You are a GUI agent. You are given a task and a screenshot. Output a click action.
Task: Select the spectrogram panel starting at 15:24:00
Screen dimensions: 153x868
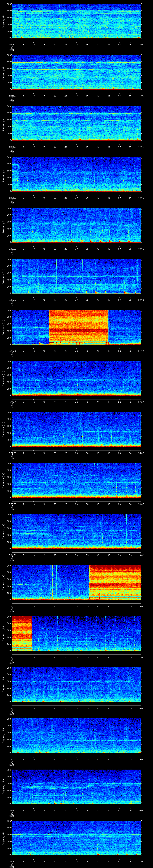click(x=76, y=531)
